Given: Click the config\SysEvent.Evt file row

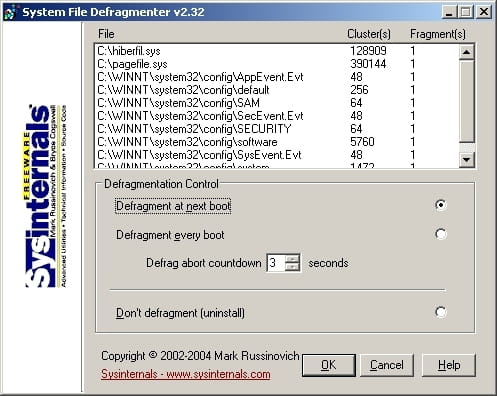Looking at the screenshot, I should [x=277, y=155].
